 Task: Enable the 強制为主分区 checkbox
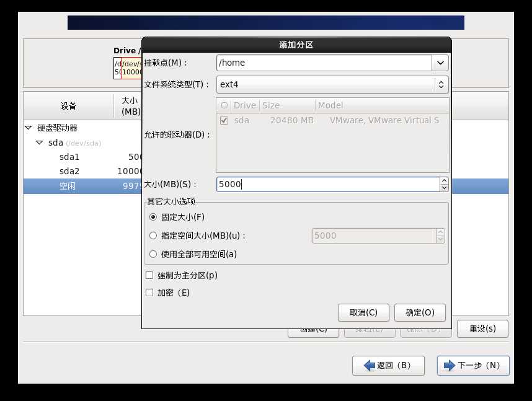(149, 275)
